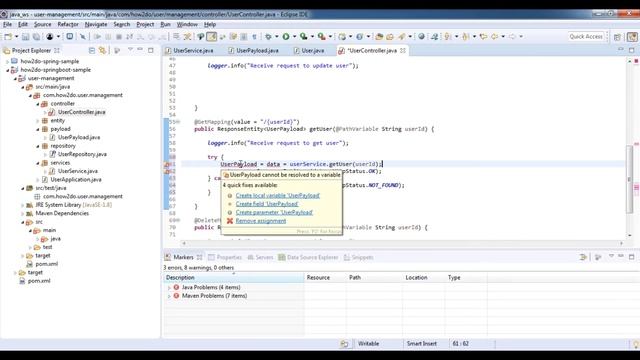The height and width of the screenshot is (360, 640).
Task: Open the Navigate menu
Action: coord(96,24)
